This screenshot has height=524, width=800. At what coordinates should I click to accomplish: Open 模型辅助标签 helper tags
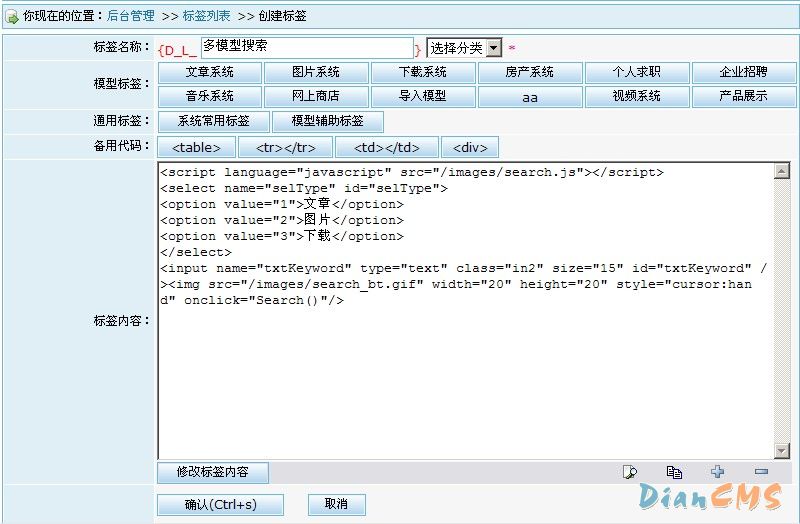(328, 121)
